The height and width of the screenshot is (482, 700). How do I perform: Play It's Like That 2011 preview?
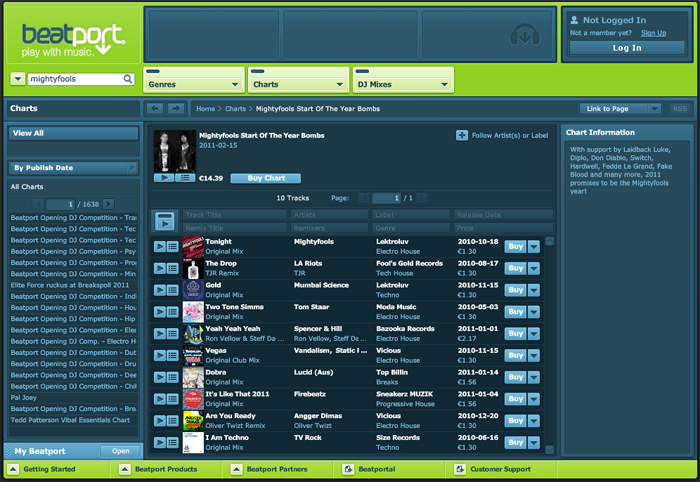(x=160, y=399)
